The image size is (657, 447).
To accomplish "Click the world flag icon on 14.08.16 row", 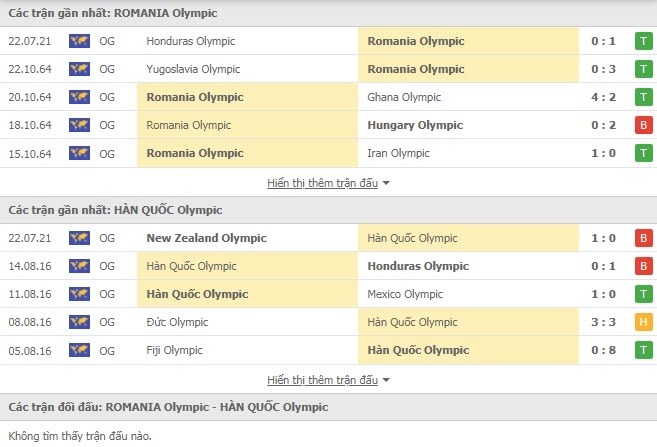I will pyautogui.click(x=79, y=266).
